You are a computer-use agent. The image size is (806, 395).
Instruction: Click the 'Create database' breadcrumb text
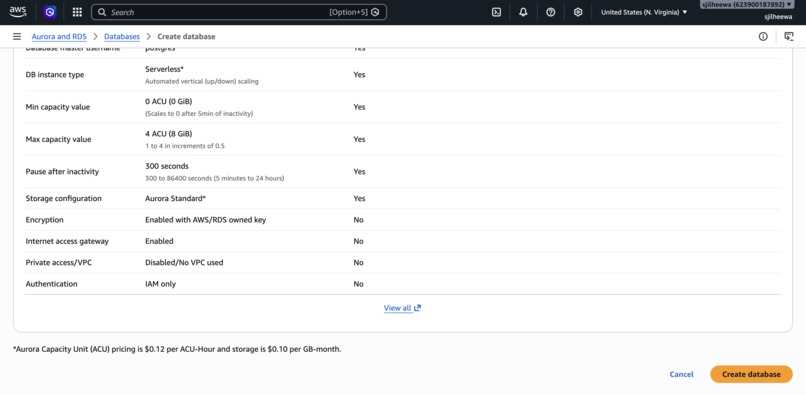pos(186,37)
